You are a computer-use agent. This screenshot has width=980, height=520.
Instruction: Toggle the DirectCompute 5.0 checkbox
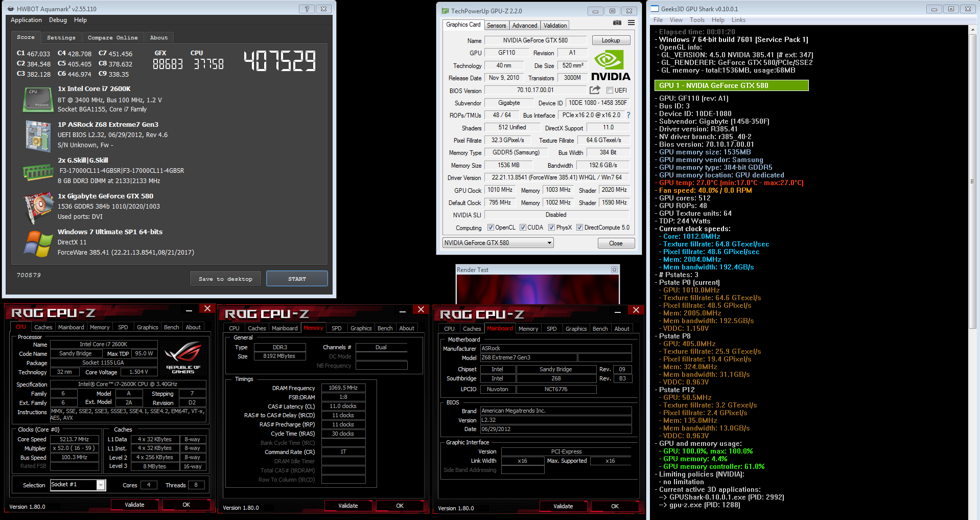[x=579, y=228]
